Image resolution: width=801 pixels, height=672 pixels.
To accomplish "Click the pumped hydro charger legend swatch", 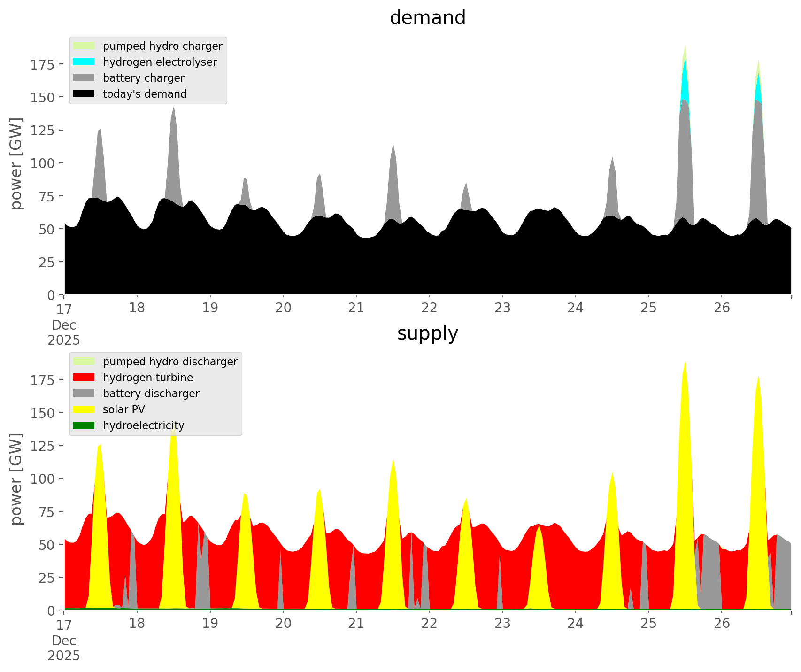I will click(x=84, y=46).
